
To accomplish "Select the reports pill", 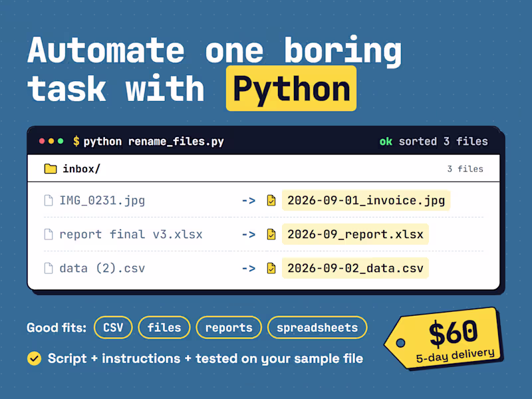I will [229, 327].
